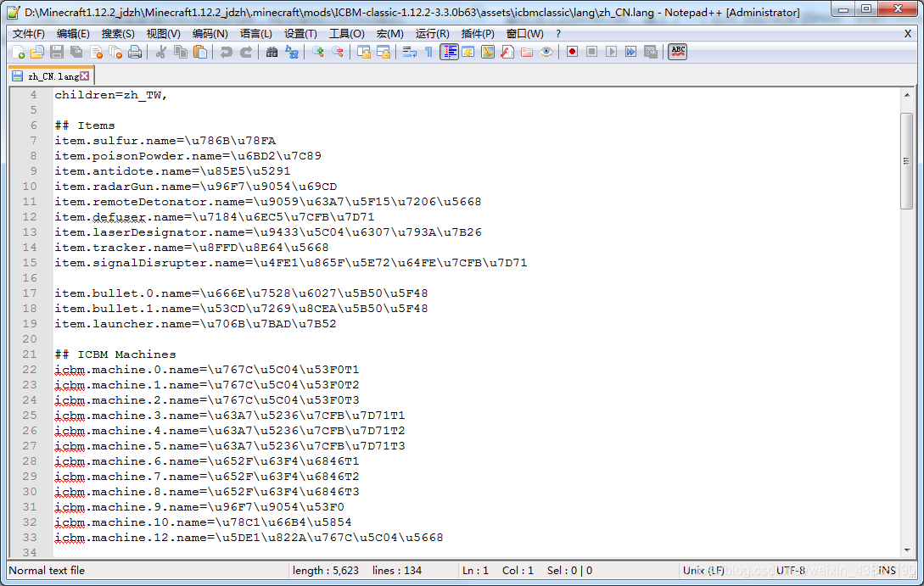The height and width of the screenshot is (586, 924).
Task: Open the Replace toolbar icon
Action: tap(292, 53)
